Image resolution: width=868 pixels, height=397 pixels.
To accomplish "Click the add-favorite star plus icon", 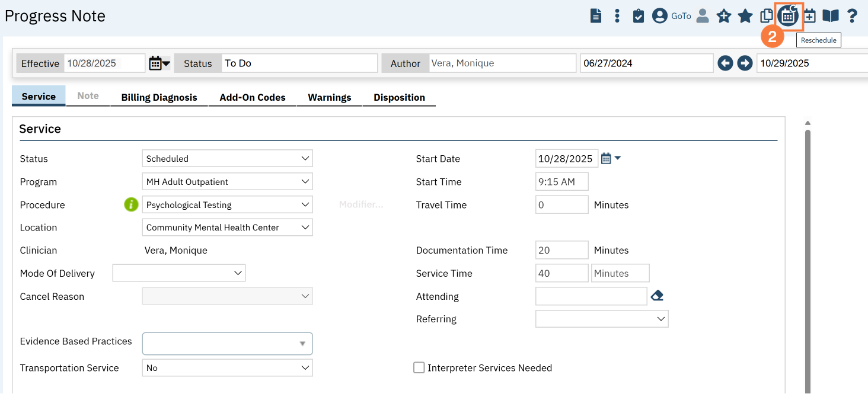I will [724, 16].
